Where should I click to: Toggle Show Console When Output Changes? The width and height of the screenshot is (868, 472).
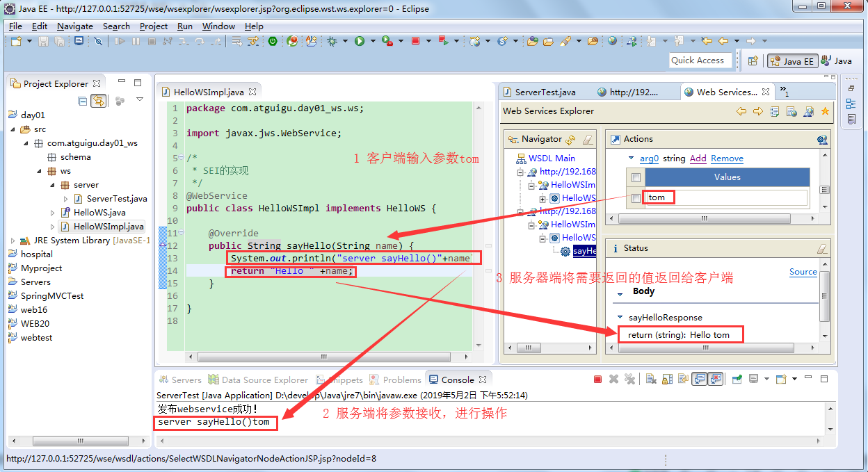click(700, 380)
